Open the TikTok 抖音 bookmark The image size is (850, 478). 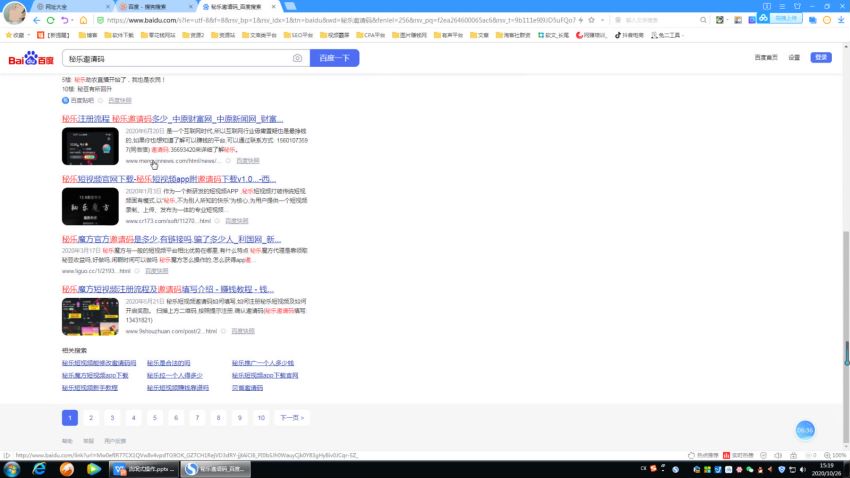(x=629, y=35)
